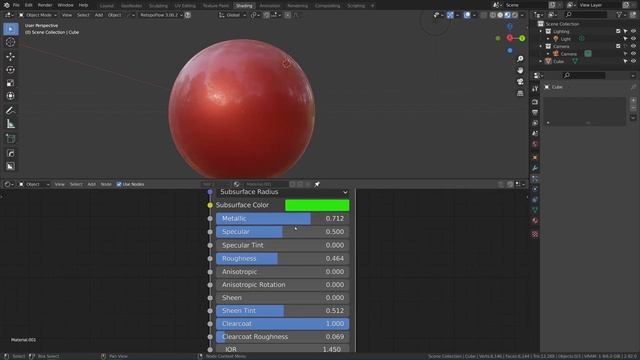
Task: Open the viewport Add menu button
Action: pyautogui.click(x=99, y=15)
